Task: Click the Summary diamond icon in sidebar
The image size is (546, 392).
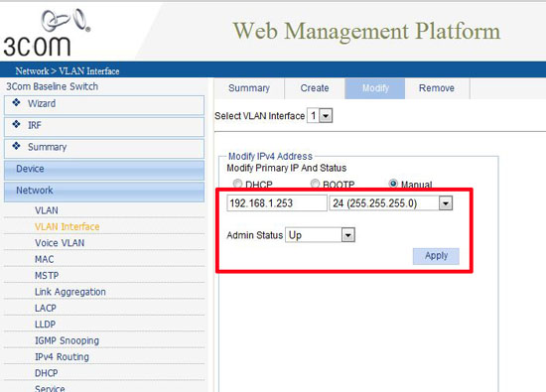Action: (x=16, y=146)
